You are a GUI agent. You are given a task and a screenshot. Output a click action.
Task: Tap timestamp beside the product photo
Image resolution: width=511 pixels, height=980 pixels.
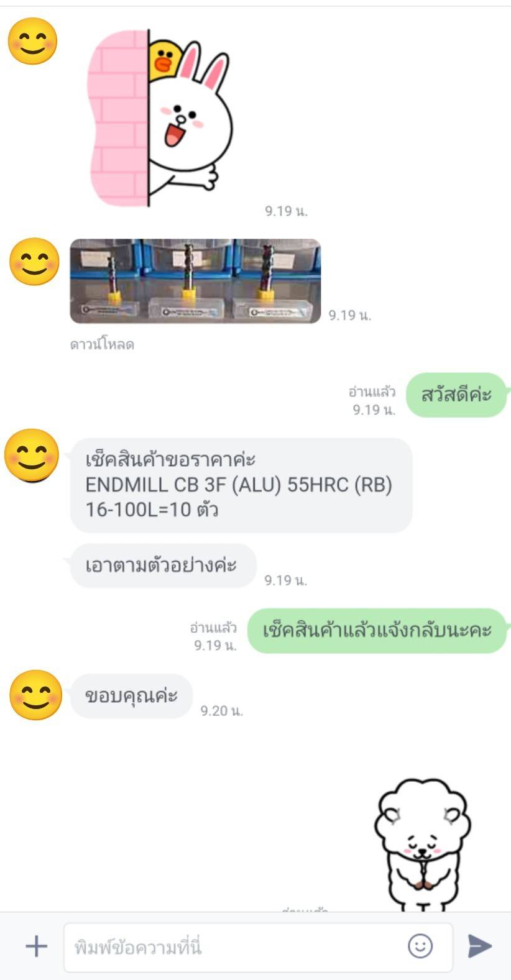(x=350, y=315)
